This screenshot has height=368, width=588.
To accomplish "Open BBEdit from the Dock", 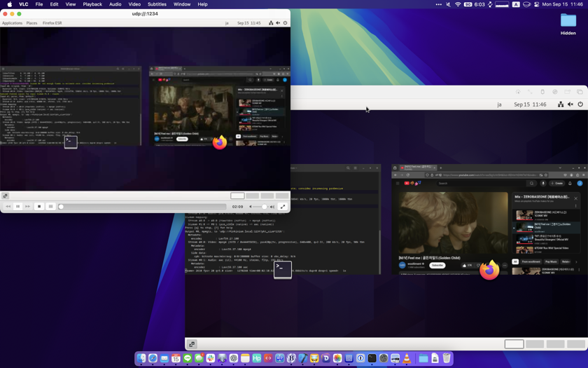I will pos(291,358).
